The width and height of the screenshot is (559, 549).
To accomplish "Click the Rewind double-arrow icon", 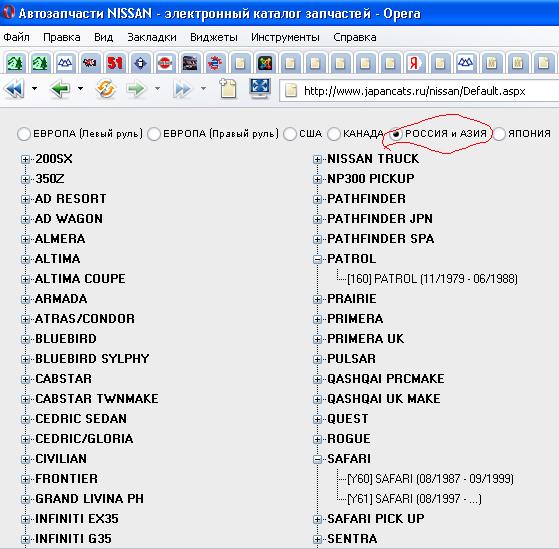I will 15,89.
